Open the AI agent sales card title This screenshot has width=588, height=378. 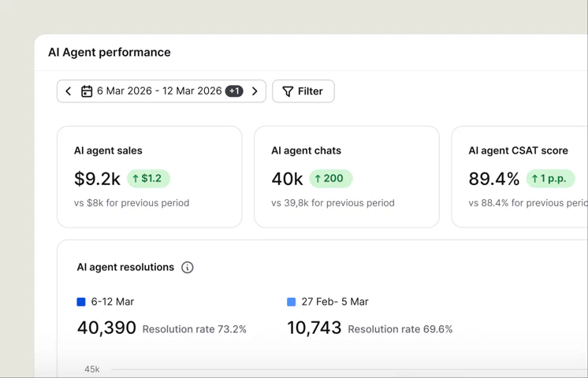coord(108,150)
